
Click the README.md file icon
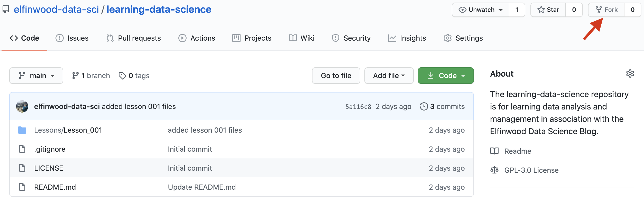coord(22,187)
